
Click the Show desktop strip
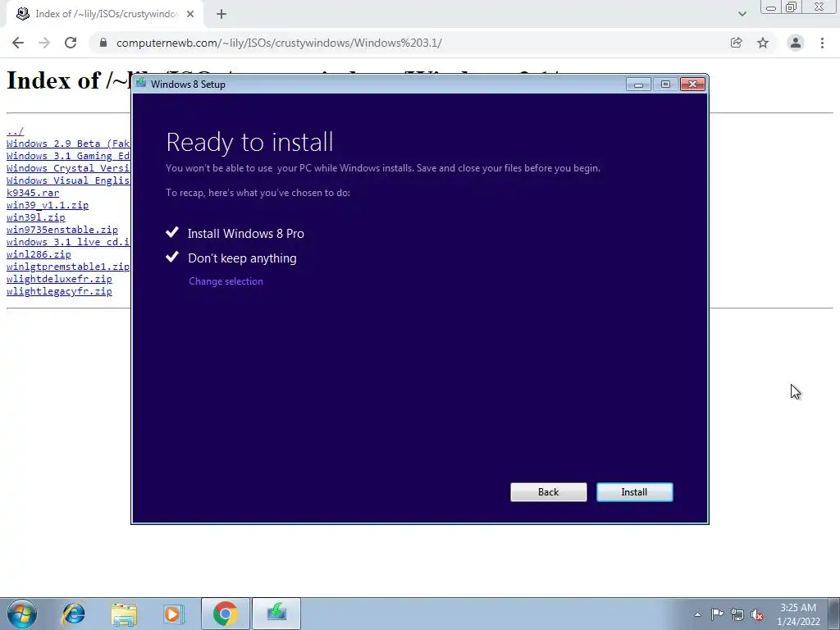[x=834, y=614]
